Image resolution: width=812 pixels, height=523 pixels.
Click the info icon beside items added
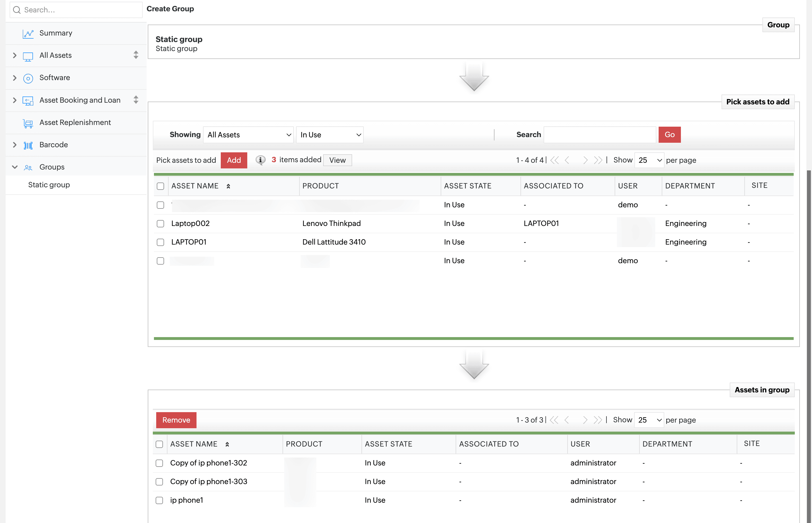tap(260, 160)
